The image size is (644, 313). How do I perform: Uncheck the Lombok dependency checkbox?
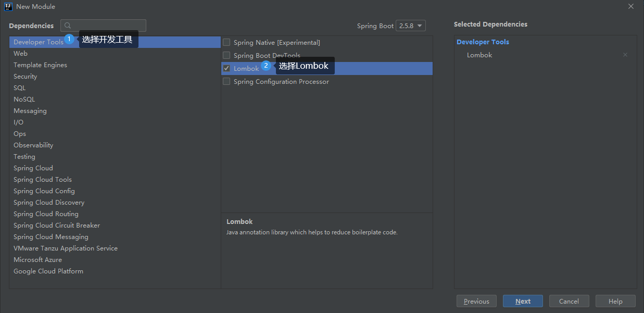pyautogui.click(x=226, y=68)
